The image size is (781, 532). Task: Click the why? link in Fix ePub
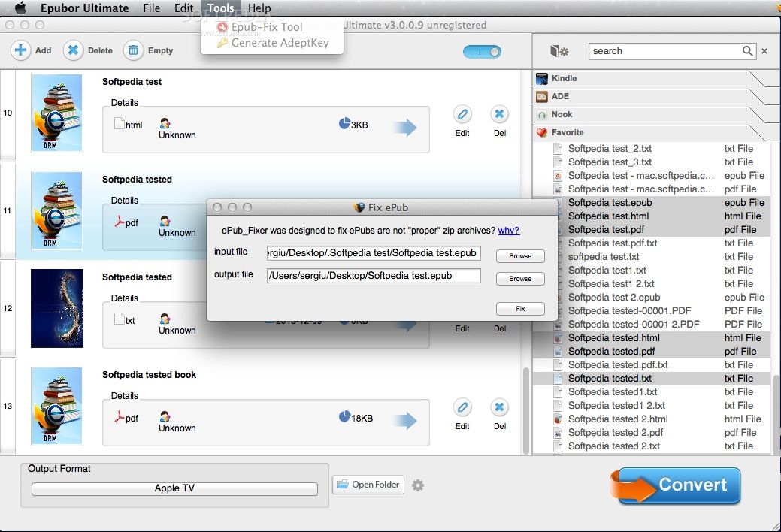click(509, 231)
